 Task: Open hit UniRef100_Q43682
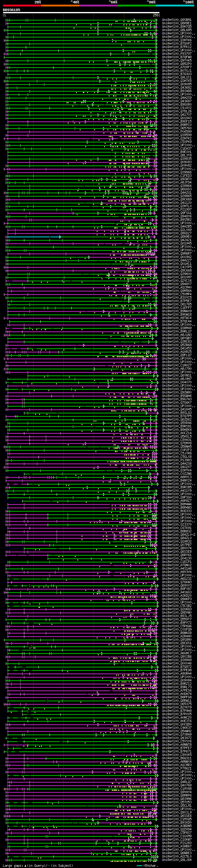tap(176, 88)
